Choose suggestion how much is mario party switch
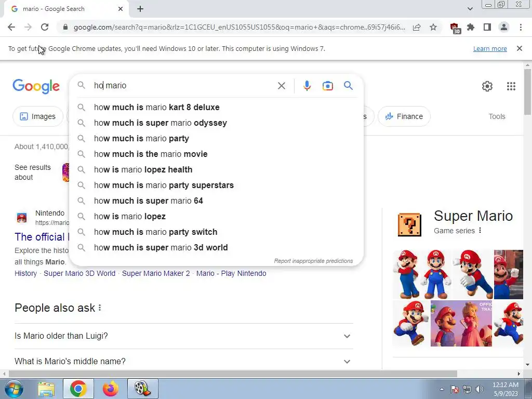 click(216, 232)
